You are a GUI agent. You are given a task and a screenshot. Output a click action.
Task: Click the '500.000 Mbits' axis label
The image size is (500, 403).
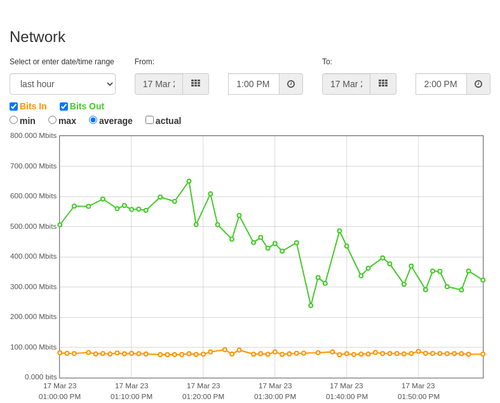(x=33, y=226)
